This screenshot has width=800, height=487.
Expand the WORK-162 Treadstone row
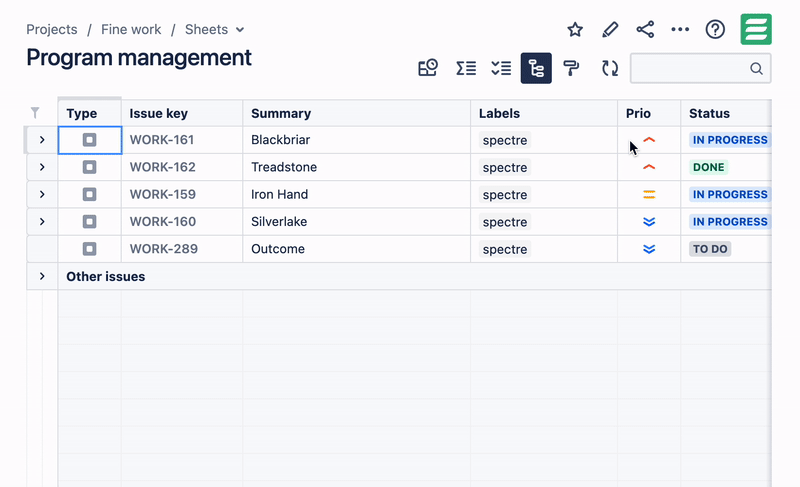click(42, 167)
